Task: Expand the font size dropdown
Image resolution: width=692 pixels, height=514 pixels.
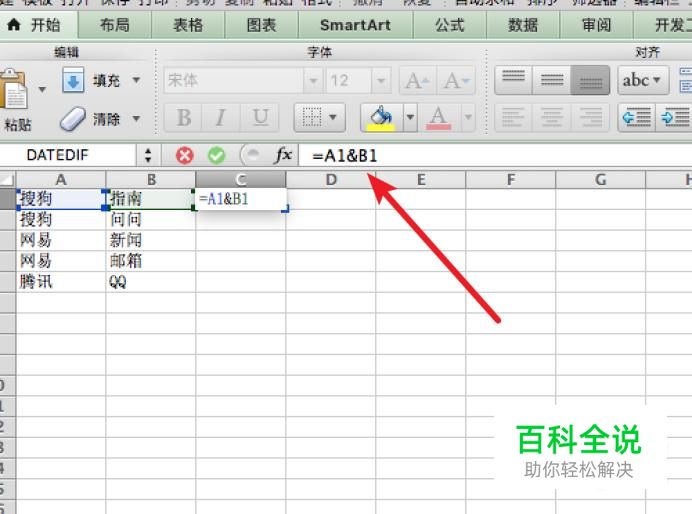Action: tap(381, 81)
